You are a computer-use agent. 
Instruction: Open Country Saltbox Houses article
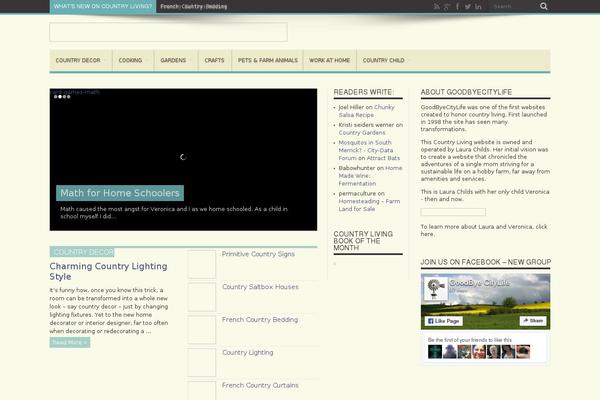[260, 287]
